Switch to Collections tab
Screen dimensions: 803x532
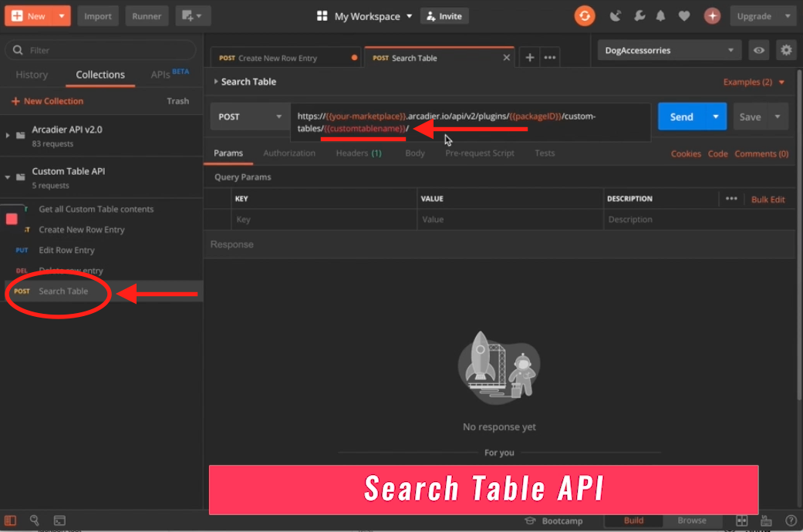(100, 75)
